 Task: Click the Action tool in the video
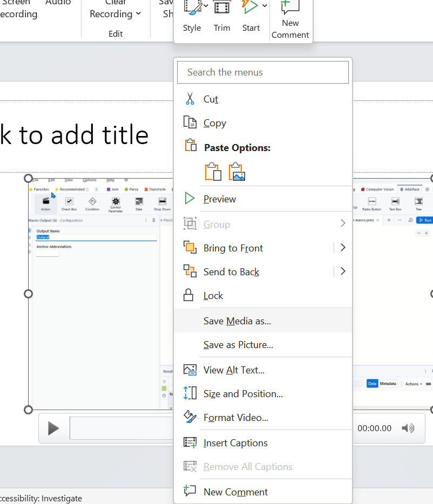(x=46, y=204)
